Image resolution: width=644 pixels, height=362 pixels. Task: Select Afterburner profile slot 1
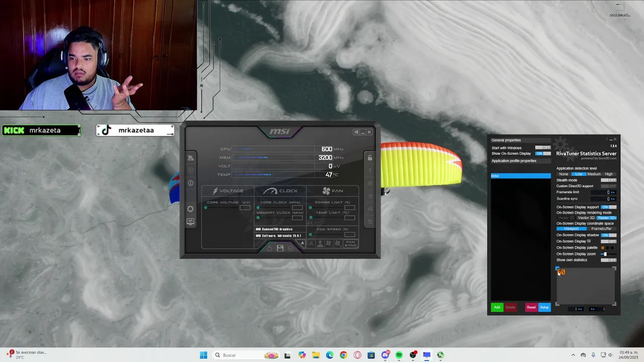coord(370,170)
